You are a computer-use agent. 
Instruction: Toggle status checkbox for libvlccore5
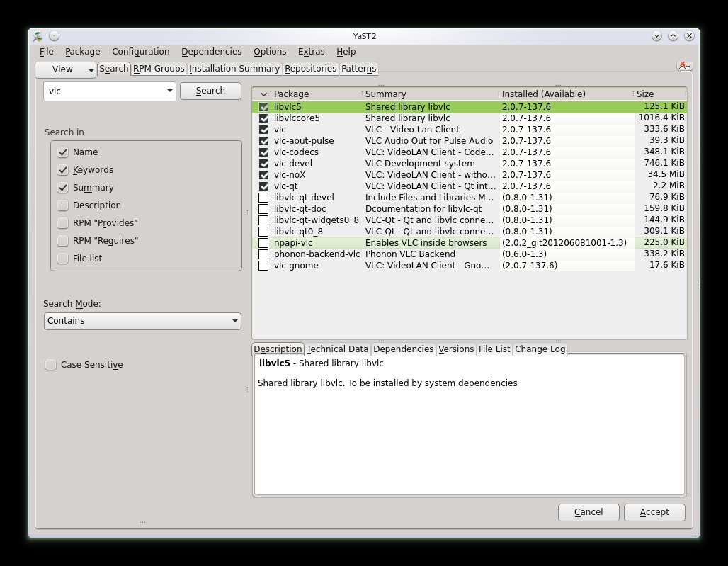pos(263,118)
